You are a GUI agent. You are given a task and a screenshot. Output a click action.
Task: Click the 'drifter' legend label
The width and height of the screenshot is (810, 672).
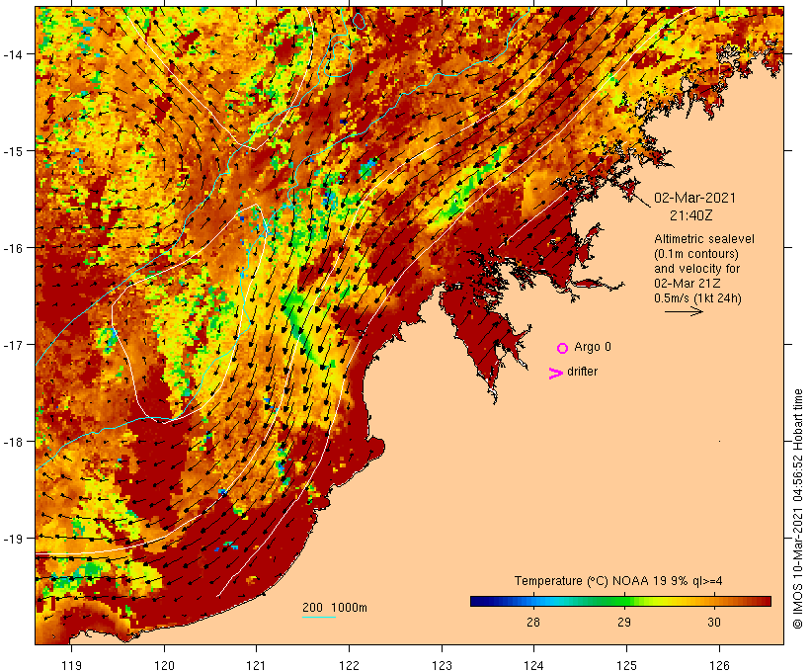[x=582, y=372]
